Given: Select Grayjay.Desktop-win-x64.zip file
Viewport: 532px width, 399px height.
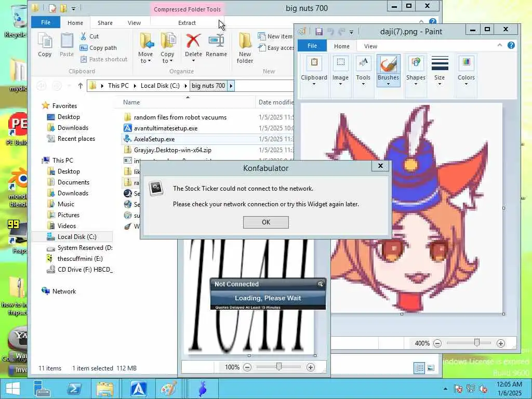Looking at the screenshot, I should click(172, 150).
